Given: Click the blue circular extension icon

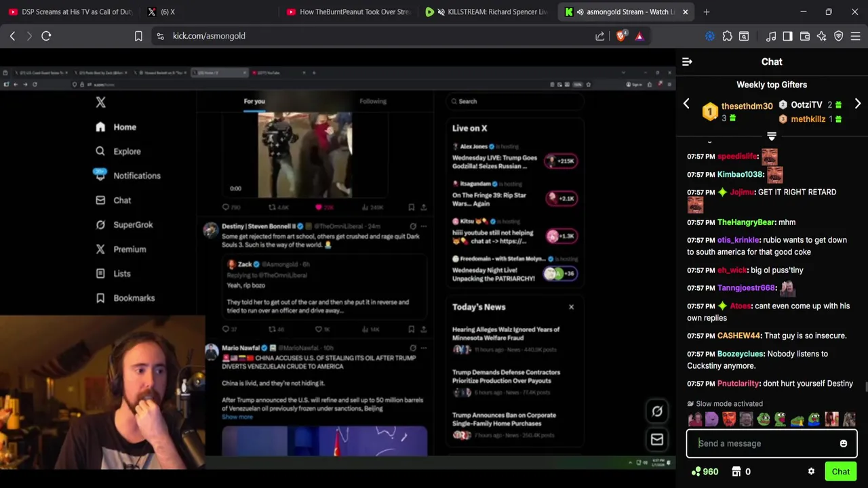Looking at the screenshot, I should point(710,36).
